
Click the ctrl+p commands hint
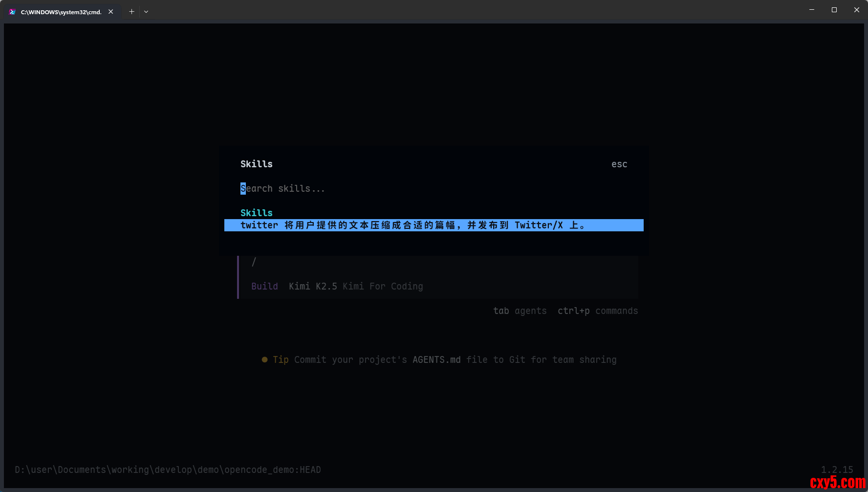pyautogui.click(x=597, y=311)
